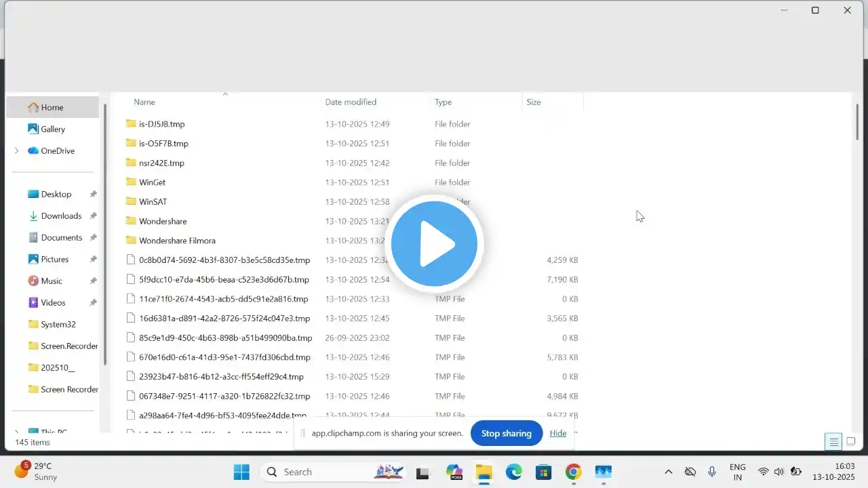This screenshot has width=868, height=488.
Task: Switch to large thumbnails view layout
Action: click(x=851, y=442)
